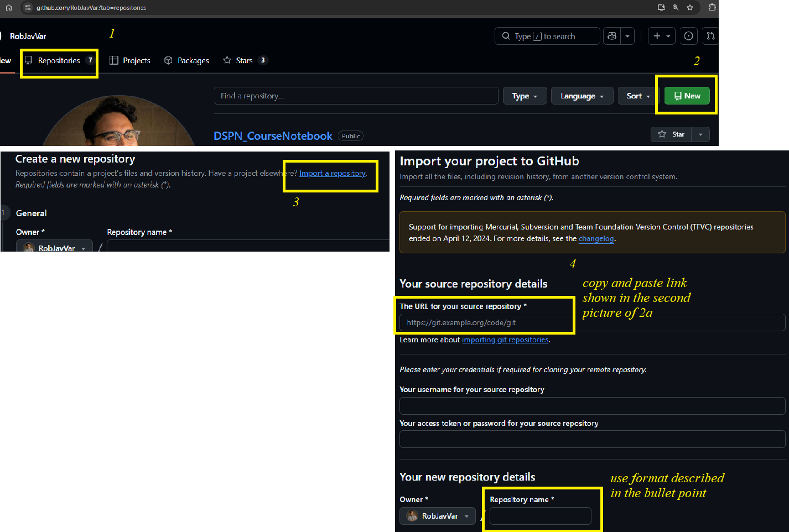Click the access token or password field
789x532 pixels.
click(x=592, y=439)
